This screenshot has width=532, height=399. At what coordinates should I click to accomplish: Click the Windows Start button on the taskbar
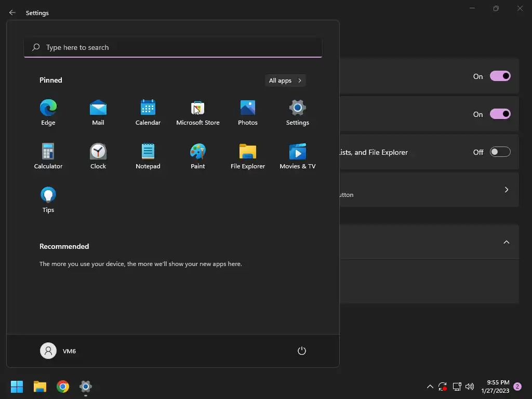point(17,387)
